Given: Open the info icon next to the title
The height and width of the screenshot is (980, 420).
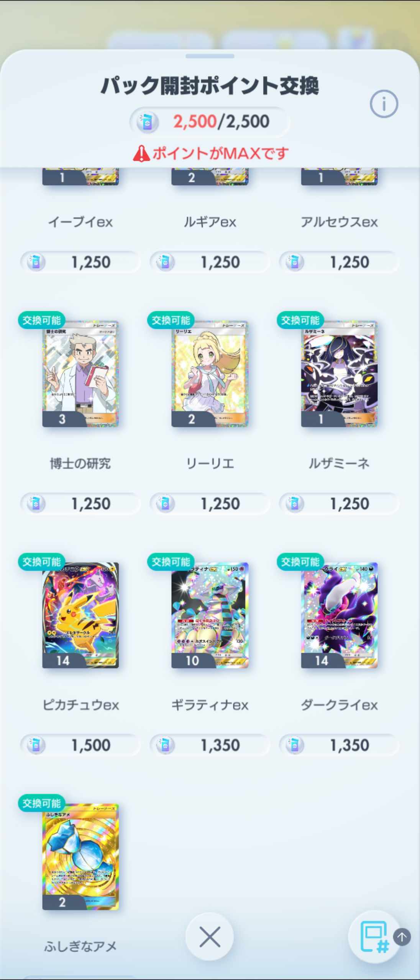Looking at the screenshot, I should pyautogui.click(x=384, y=104).
